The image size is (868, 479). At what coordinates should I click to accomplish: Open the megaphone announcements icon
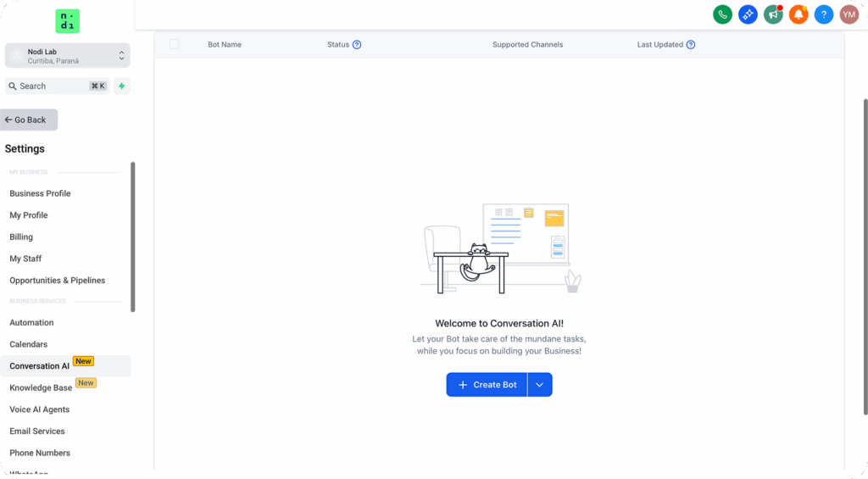(772, 14)
